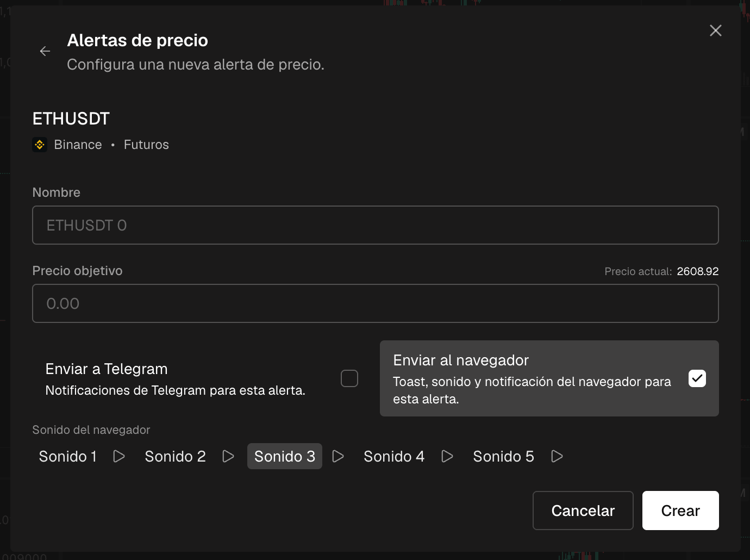750x560 pixels.
Task: Click the Binance exchange logo icon
Action: coord(40,145)
